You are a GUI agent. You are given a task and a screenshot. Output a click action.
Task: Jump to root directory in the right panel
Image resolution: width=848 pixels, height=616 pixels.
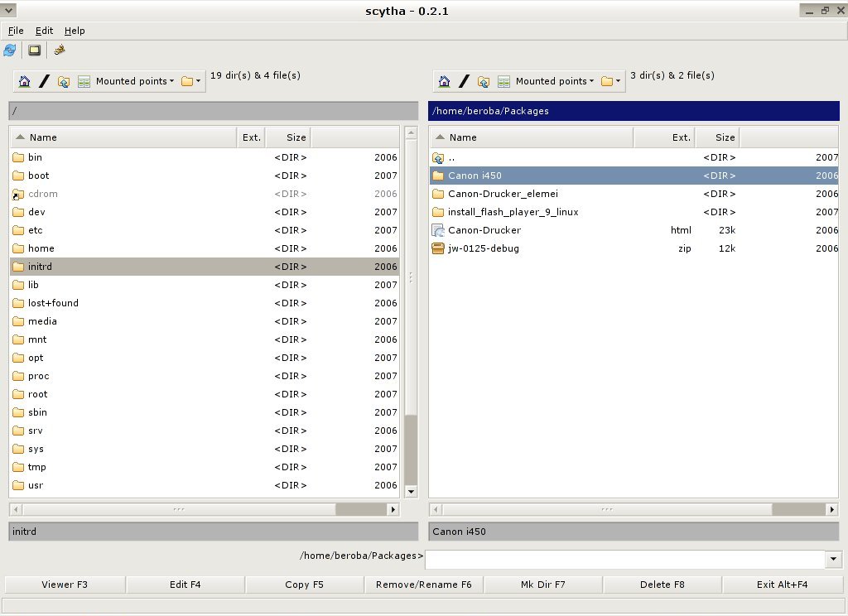tap(464, 81)
